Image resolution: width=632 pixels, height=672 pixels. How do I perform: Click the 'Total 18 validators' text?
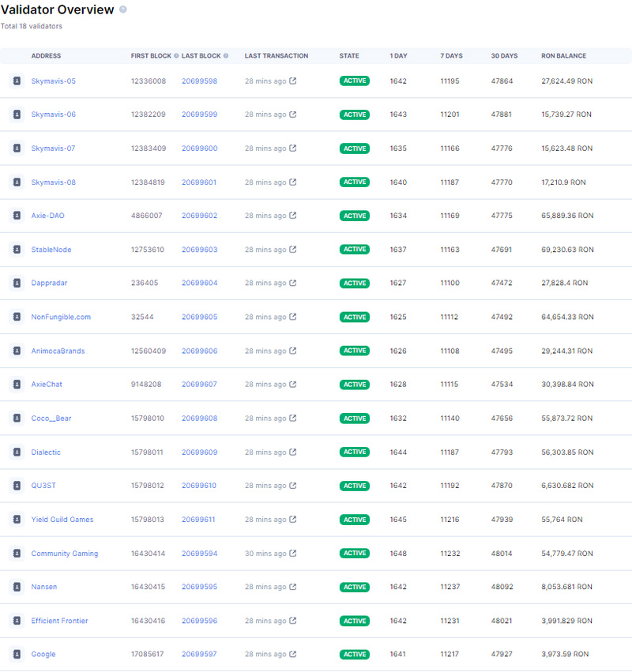[x=32, y=26]
